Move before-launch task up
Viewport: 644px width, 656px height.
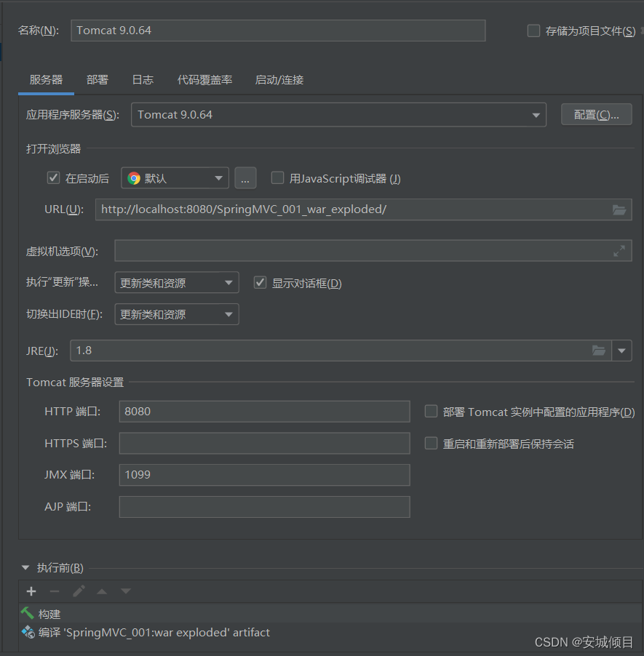click(x=102, y=591)
